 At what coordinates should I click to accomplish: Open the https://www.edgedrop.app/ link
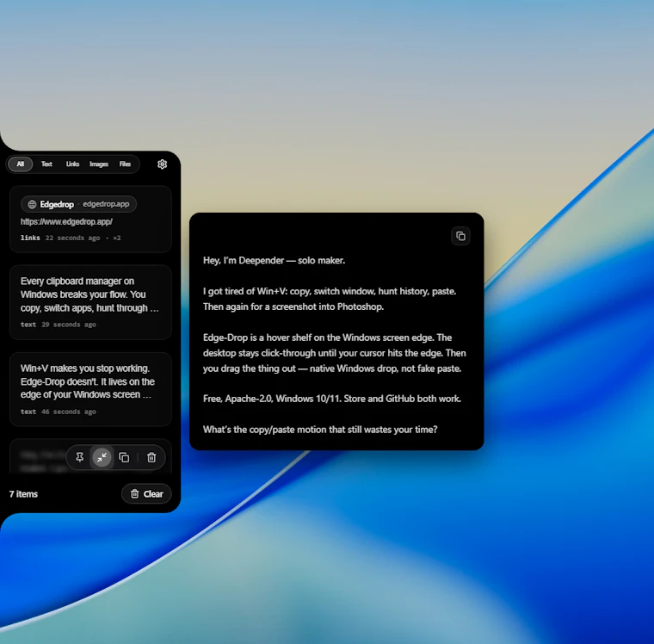(x=66, y=221)
